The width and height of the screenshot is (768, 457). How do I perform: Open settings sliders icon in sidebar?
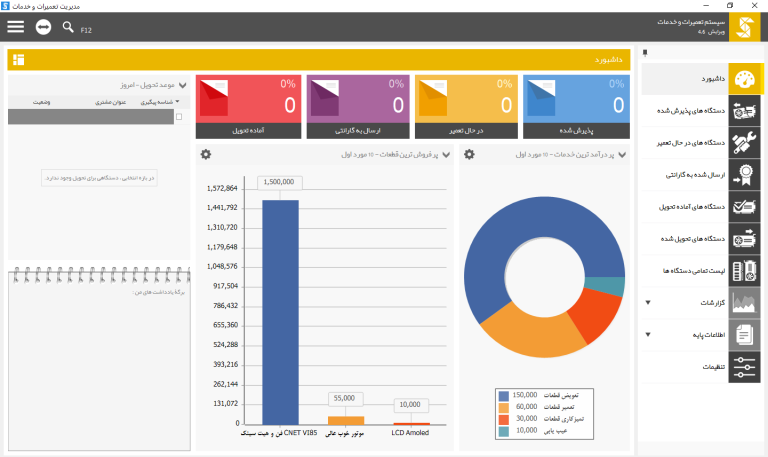tap(744, 367)
